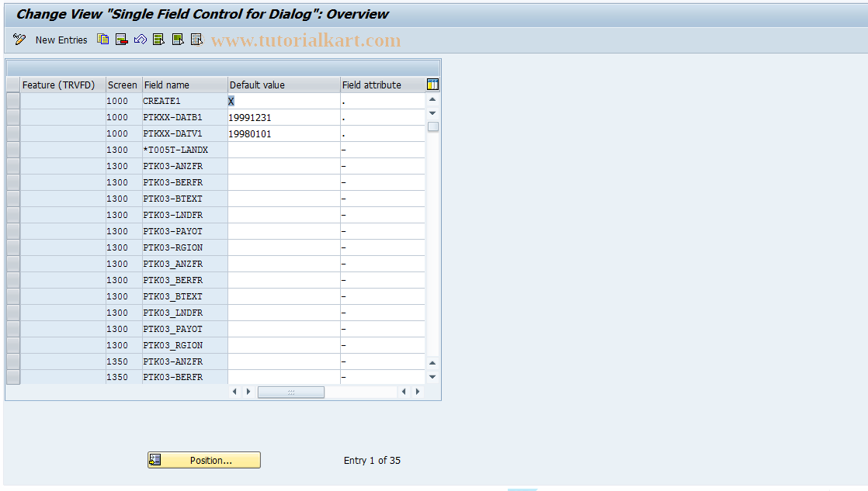Click the icon on the Position button
868x491 pixels.
(155, 460)
